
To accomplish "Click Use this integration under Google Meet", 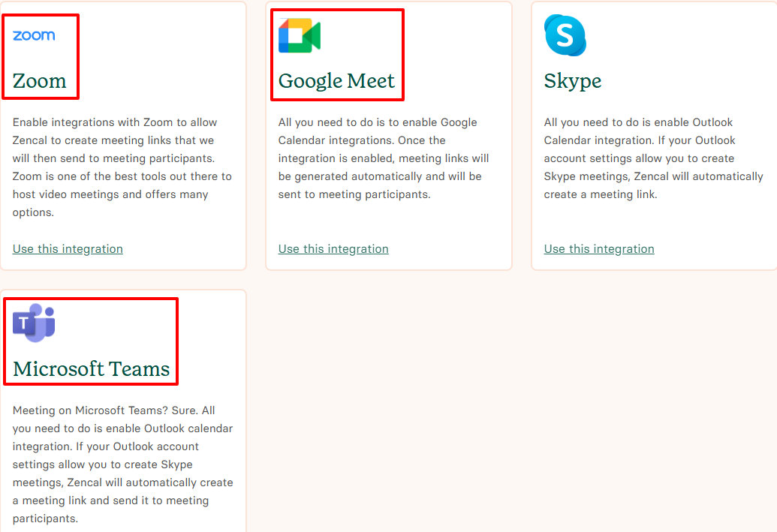I will pyautogui.click(x=333, y=248).
